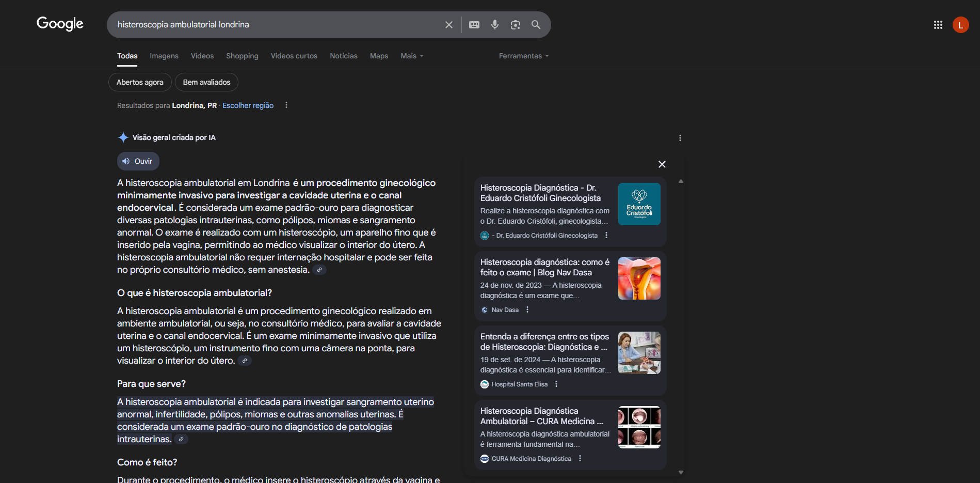
Task: Click the AI overview sparkle icon
Action: (123, 137)
